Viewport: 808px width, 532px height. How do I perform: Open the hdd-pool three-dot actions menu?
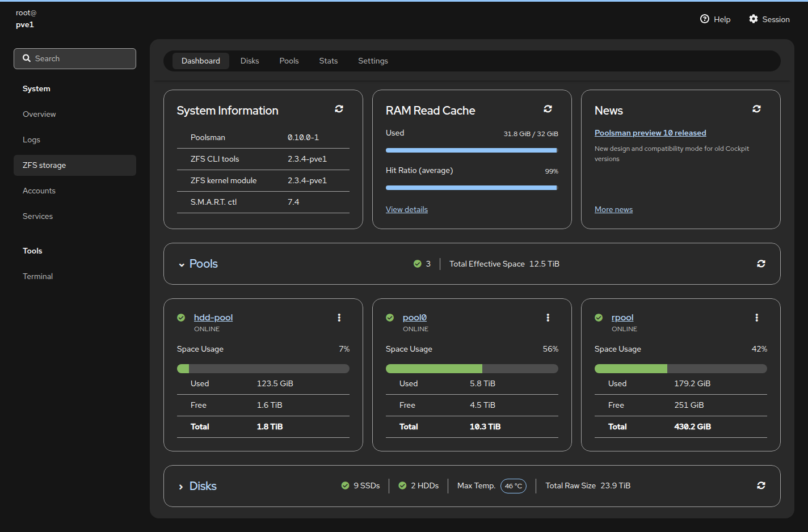(339, 318)
